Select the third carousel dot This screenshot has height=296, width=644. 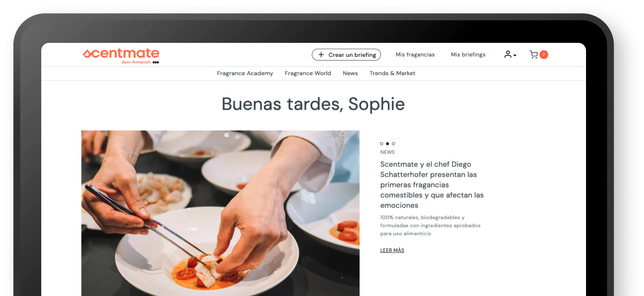coord(393,144)
